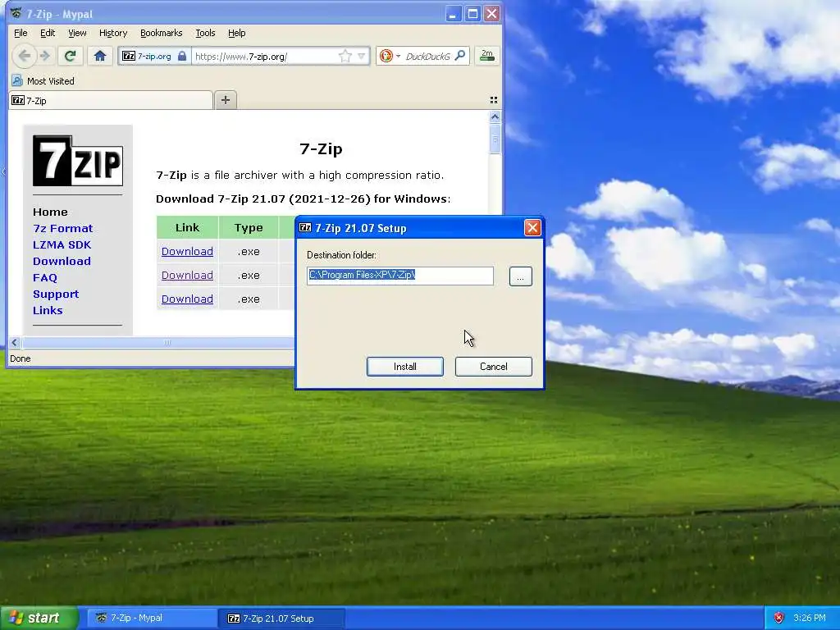Click the red security shield tray icon
This screenshot has height=630, width=840.
(x=779, y=618)
